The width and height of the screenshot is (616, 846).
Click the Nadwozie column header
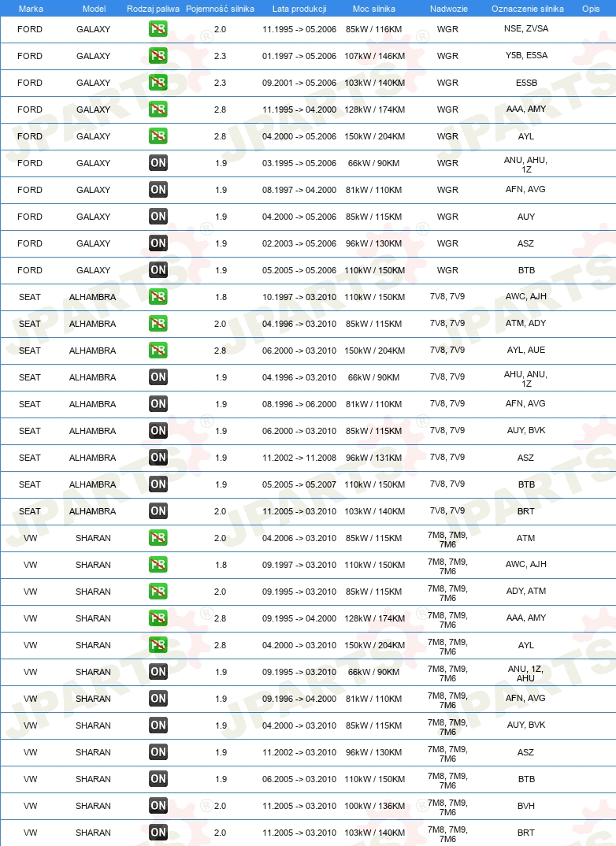coord(449,9)
